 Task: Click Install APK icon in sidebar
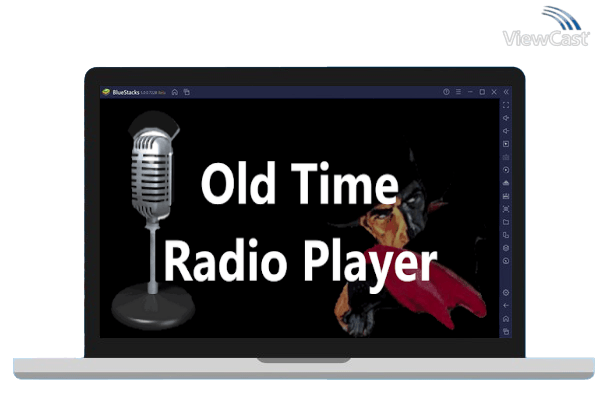pyautogui.click(x=506, y=183)
